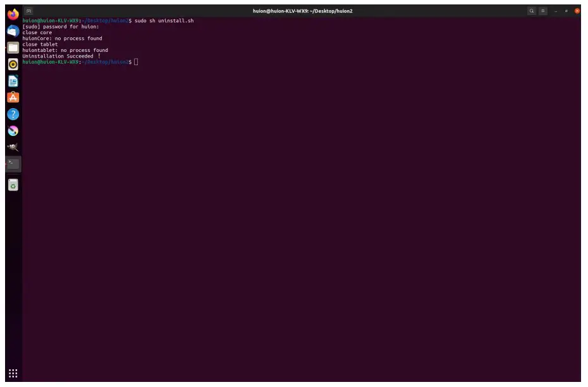The image size is (588, 387).
Task: Click the terminal cursor at last prompt
Action: 136,62
